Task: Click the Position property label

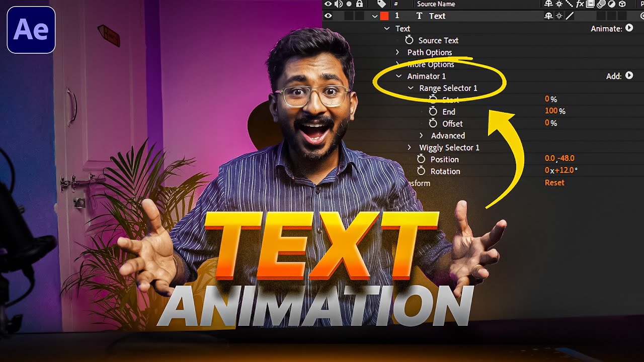Action: pos(444,159)
